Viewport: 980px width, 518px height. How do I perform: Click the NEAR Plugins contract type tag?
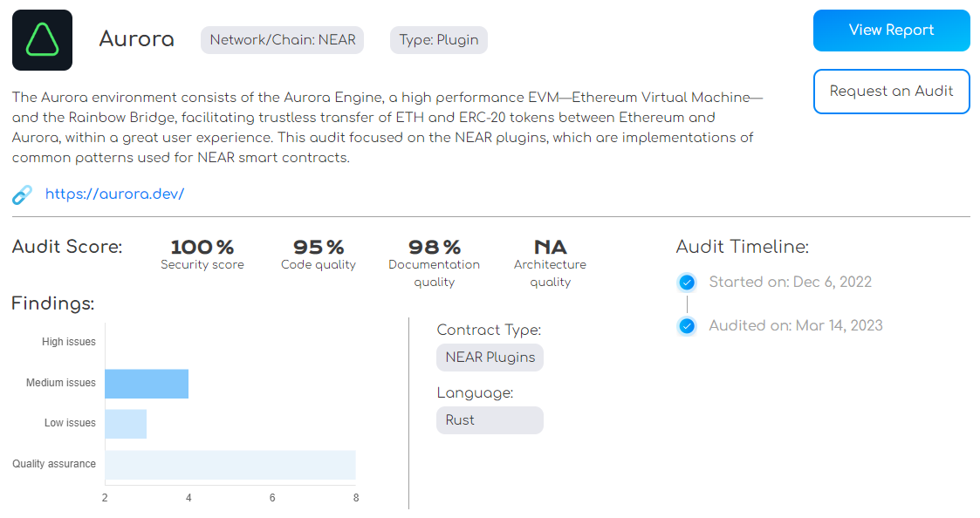pyautogui.click(x=490, y=357)
